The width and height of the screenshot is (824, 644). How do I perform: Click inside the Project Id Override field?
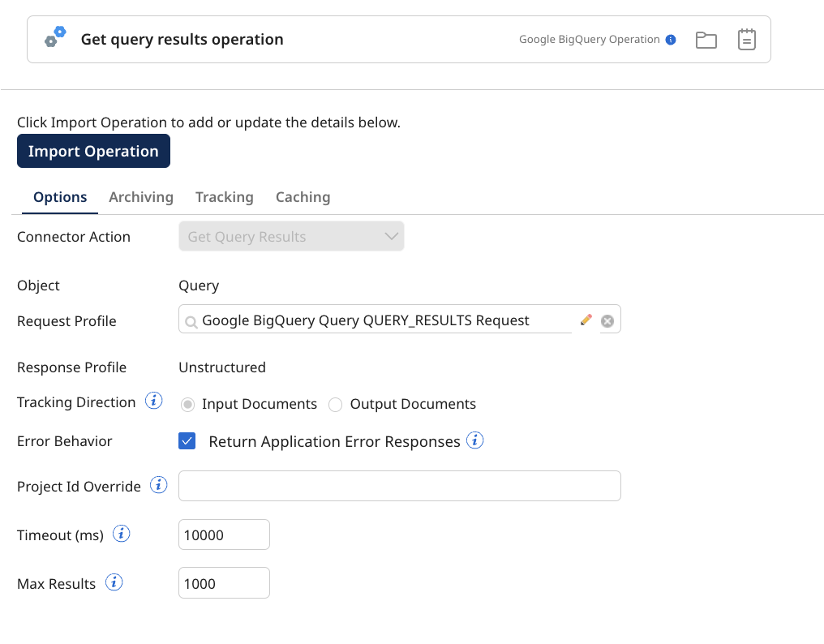click(397, 486)
